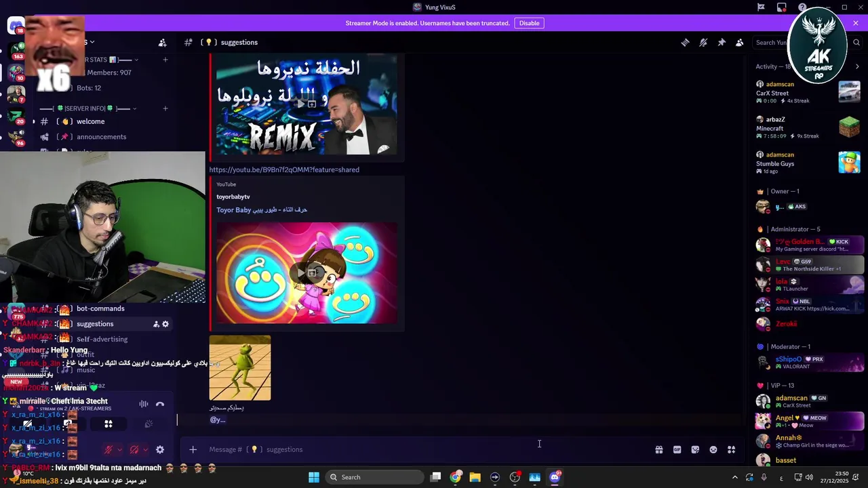This screenshot has width=868, height=488.
Task: Open adamscan Stumble Guys activity card
Action: (x=808, y=163)
